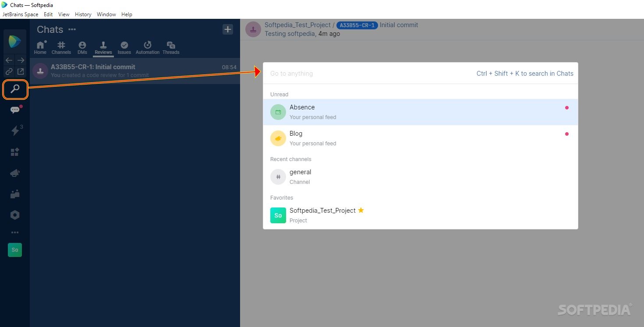644x327 pixels.
Task: Select the Reviews tab
Action: click(x=103, y=48)
